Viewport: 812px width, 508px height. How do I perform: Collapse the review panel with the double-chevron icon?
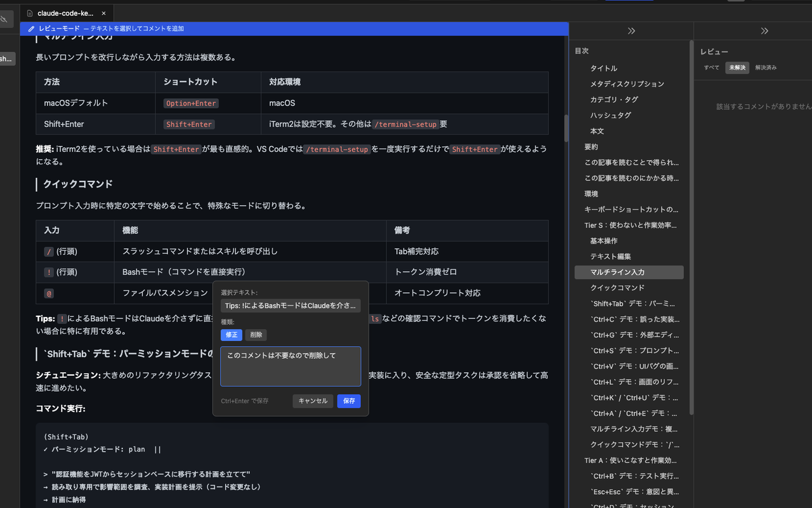click(764, 30)
